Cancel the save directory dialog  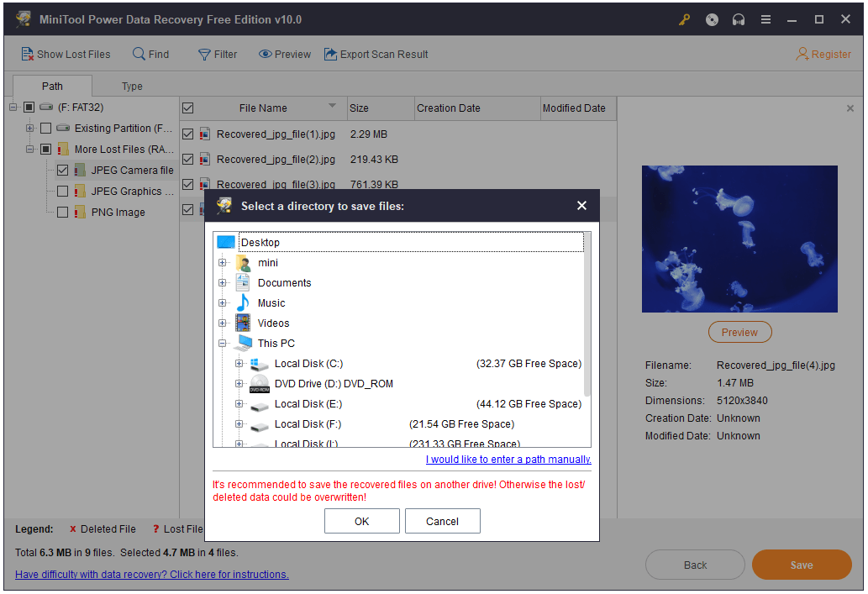(442, 522)
